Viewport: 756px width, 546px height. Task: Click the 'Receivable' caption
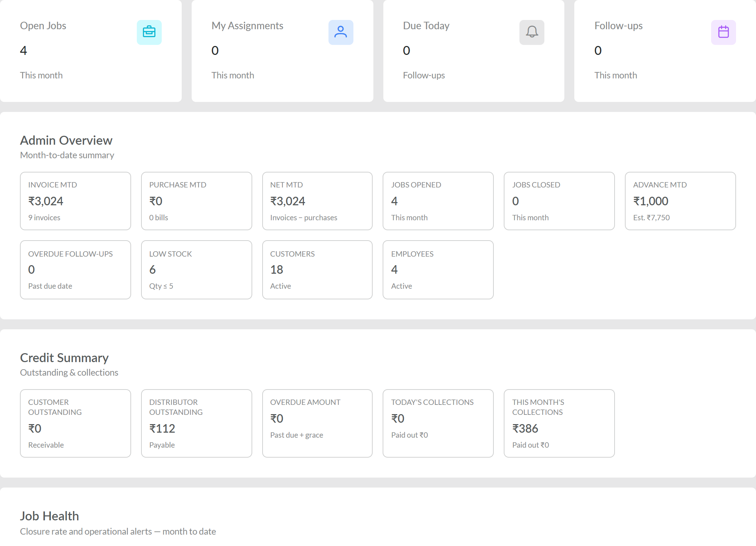coord(46,445)
